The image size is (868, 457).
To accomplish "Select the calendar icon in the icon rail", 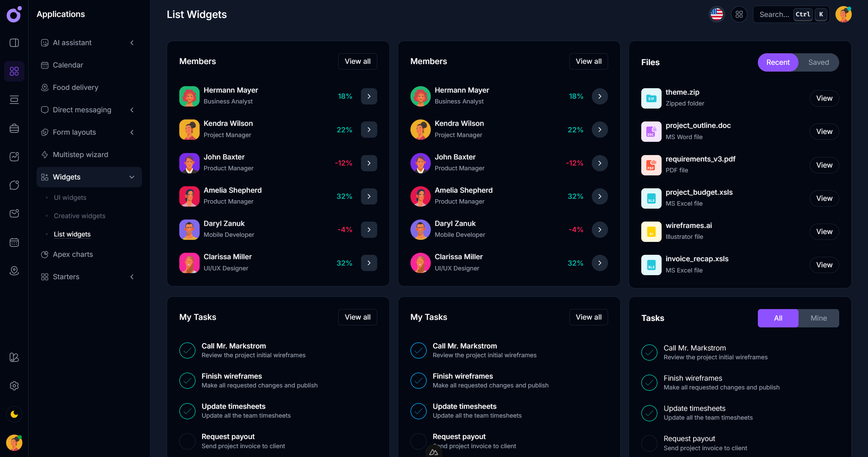I will 14,242.
